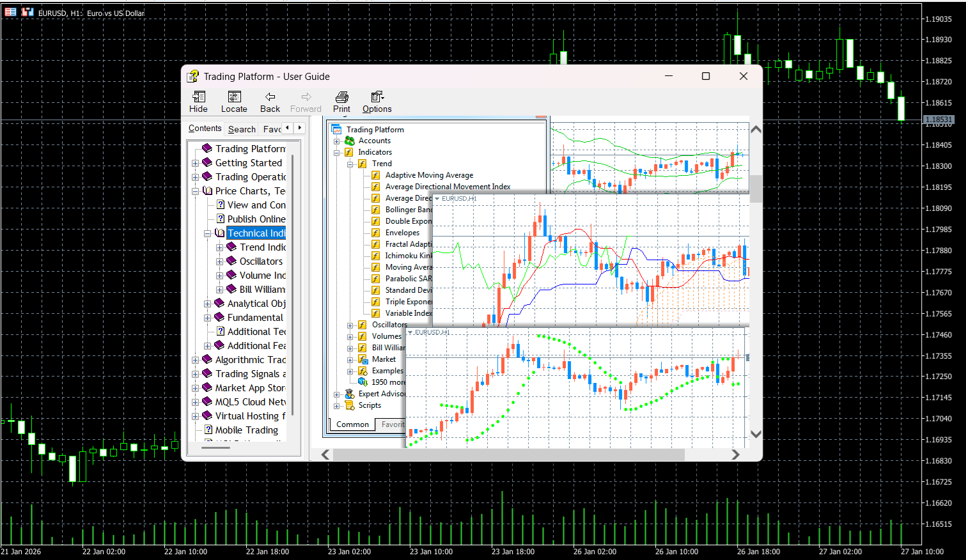Open the Options toolbar icon

coord(377,97)
